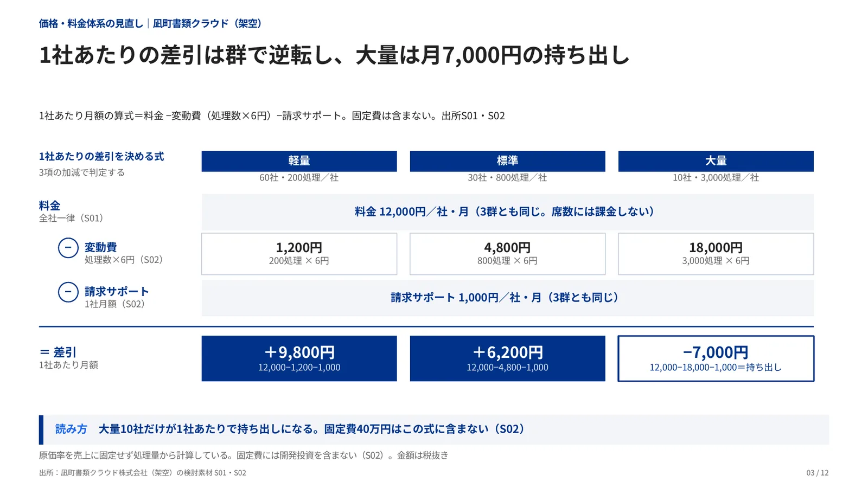Click the 読み方 callout label
Screen dimensions: 868x488
click(x=71, y=429)
